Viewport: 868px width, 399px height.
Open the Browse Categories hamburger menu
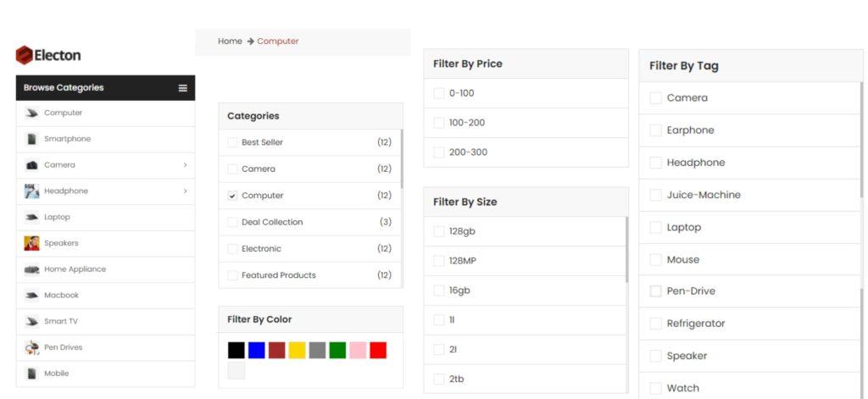(182, 88)
